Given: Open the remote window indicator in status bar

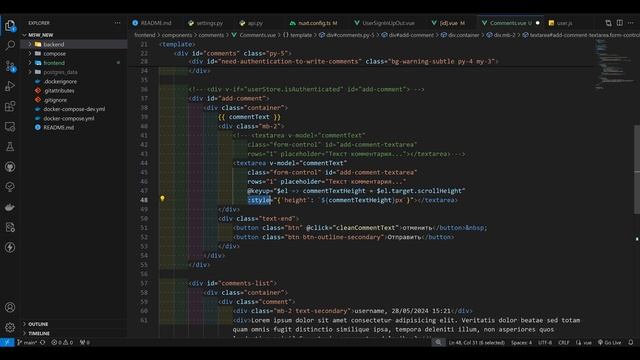Looking at the screenshot, I should pyautogui.click(x=7, y=342).
